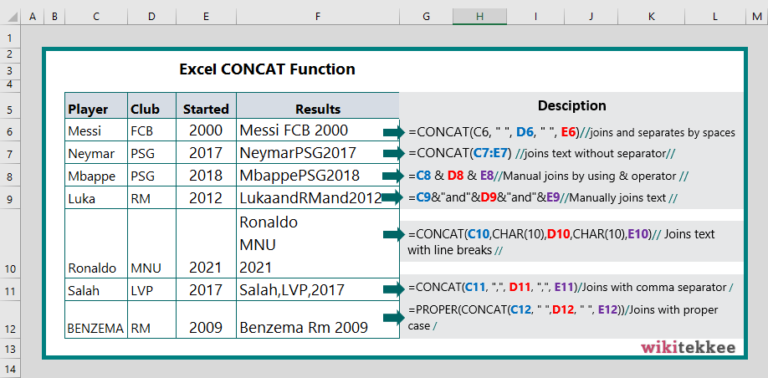Screen dimensions: 768x378
Task: Select the cell containing BENZEMA
Action: point(96,319)
